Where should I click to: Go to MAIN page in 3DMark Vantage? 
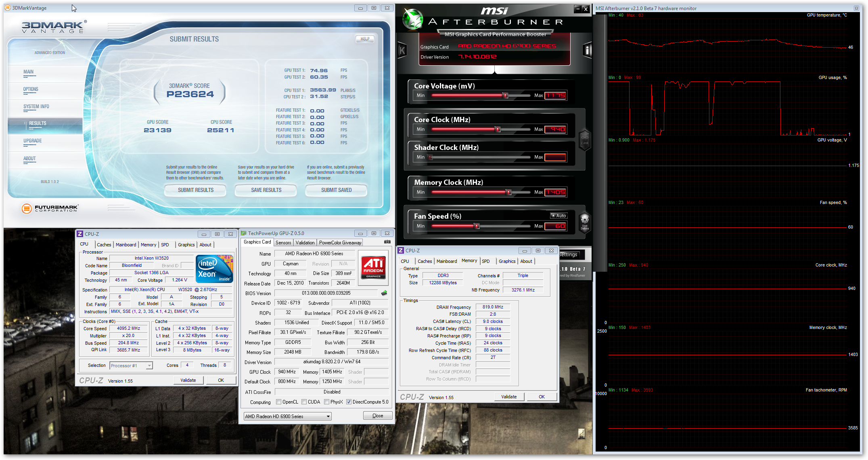29,72
